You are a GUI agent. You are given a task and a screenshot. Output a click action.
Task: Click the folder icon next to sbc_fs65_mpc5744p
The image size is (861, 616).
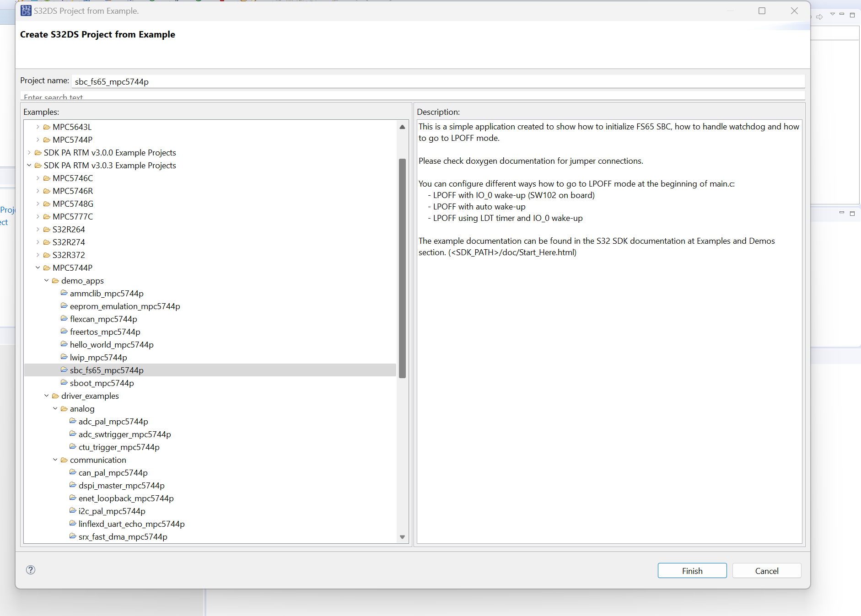point(64,370)
